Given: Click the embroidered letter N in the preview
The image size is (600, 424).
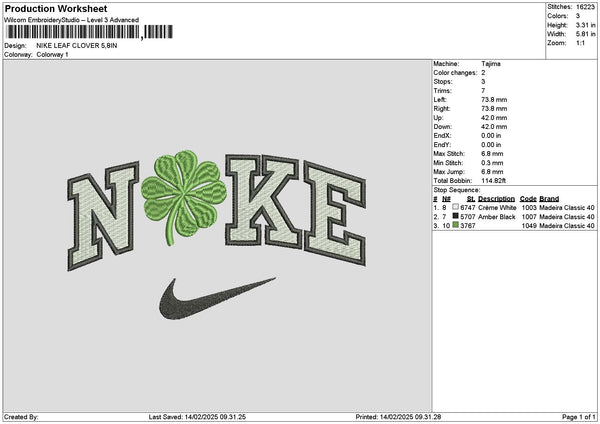Looking at the screenshot, I should [x=103, y=215].
